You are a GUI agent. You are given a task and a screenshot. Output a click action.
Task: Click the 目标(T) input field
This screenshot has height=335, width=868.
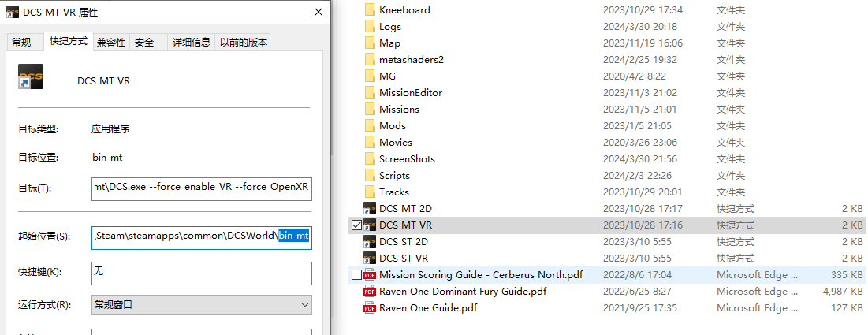pos(202,188)
